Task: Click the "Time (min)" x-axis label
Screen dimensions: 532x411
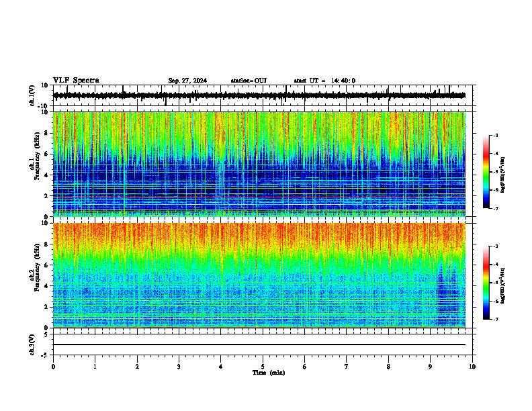Action: (269, 373)
